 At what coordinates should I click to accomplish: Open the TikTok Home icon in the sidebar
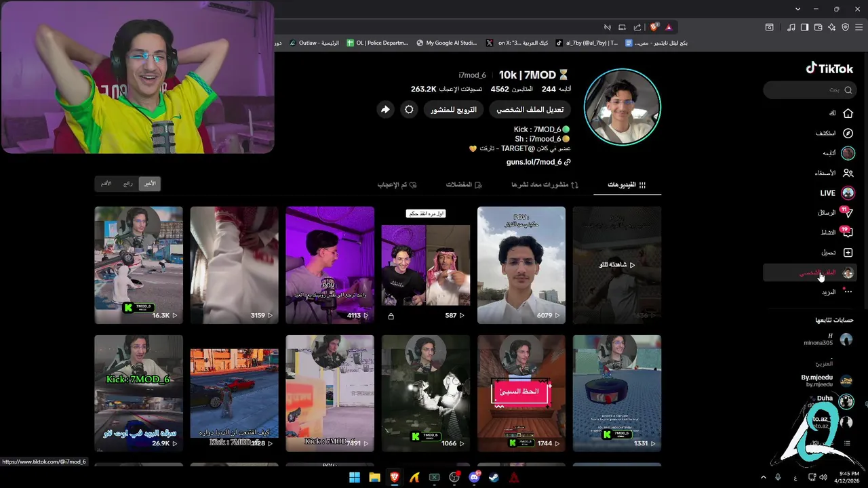point(848,113)
